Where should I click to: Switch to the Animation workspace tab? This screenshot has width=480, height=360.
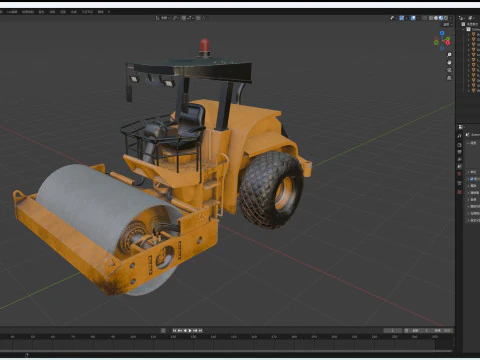[52, 12]
